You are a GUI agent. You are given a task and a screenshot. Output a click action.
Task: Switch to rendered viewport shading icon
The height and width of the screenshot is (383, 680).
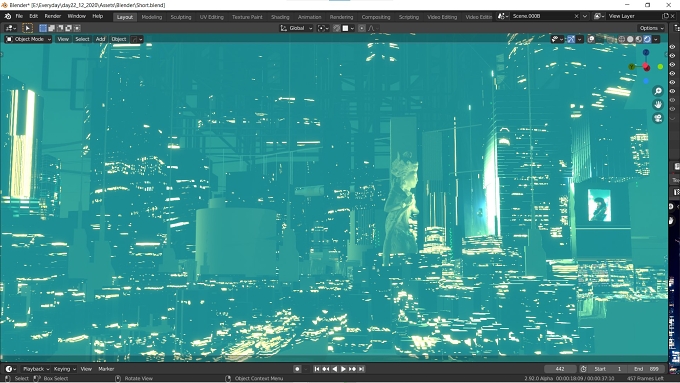tap(647, 39)
